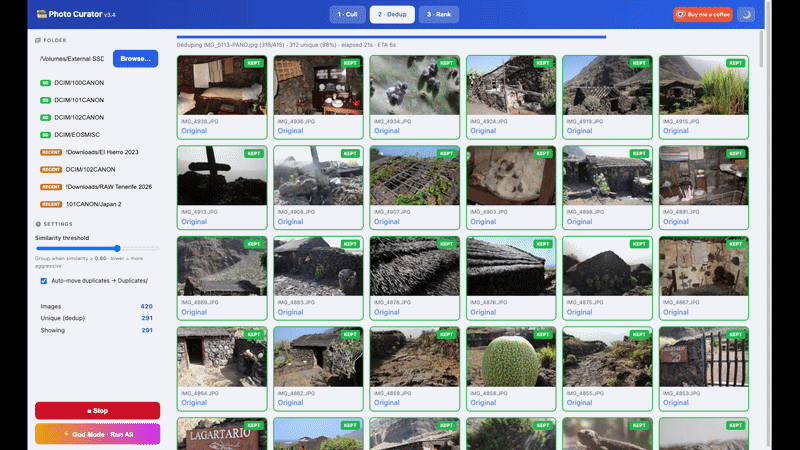Select the SD folder DCIM/101CANON
The height and width of the screenshot is (450, 800).
pyautogui.click(x=97, y=100)
